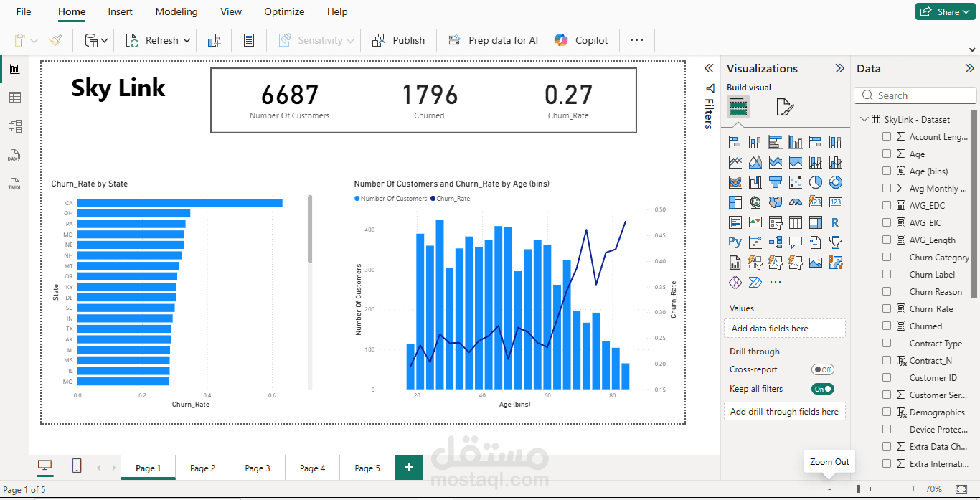Image resolution: width=980 pixels, height=500 pixels.
Task: Select the Python visual
Action: 735,242
